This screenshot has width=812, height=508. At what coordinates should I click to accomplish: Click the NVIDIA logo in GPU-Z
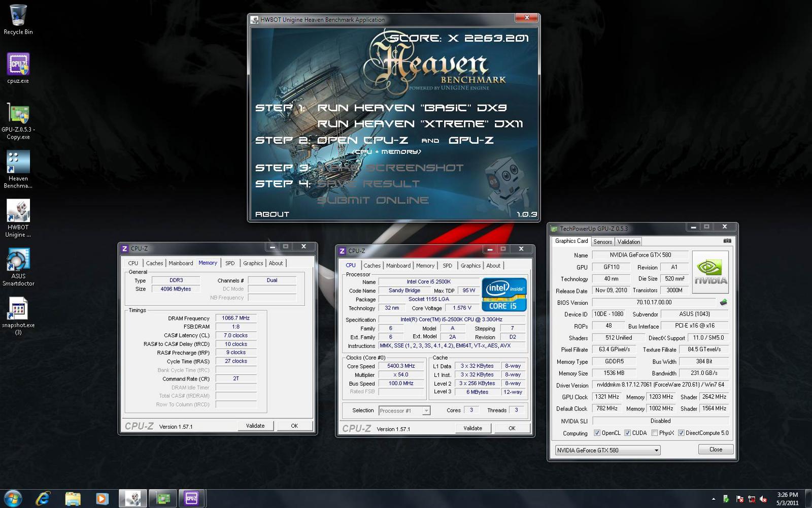(710, 272)
